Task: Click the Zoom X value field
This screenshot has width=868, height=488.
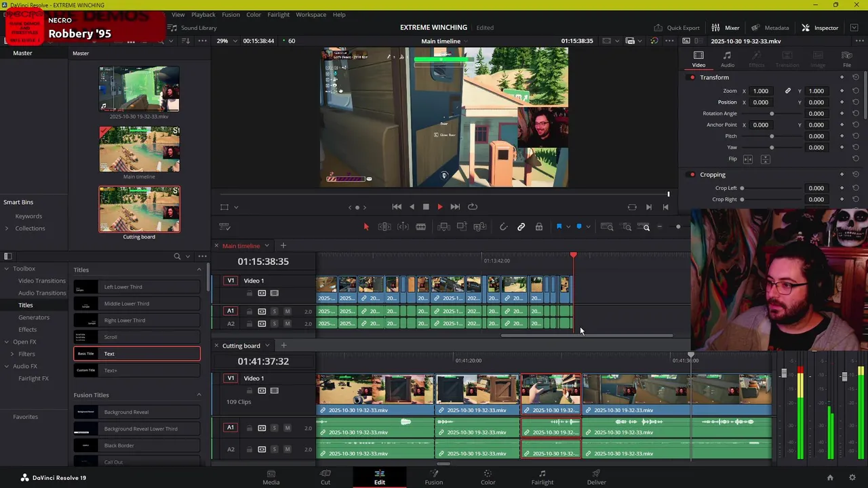Action: coord(762,91)
